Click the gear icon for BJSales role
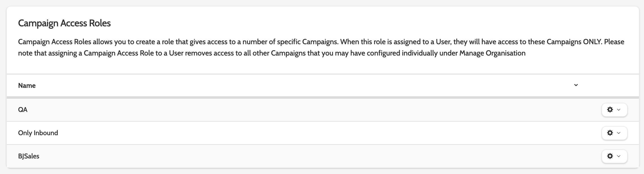The image size is (644, 174). coord(610,156)
